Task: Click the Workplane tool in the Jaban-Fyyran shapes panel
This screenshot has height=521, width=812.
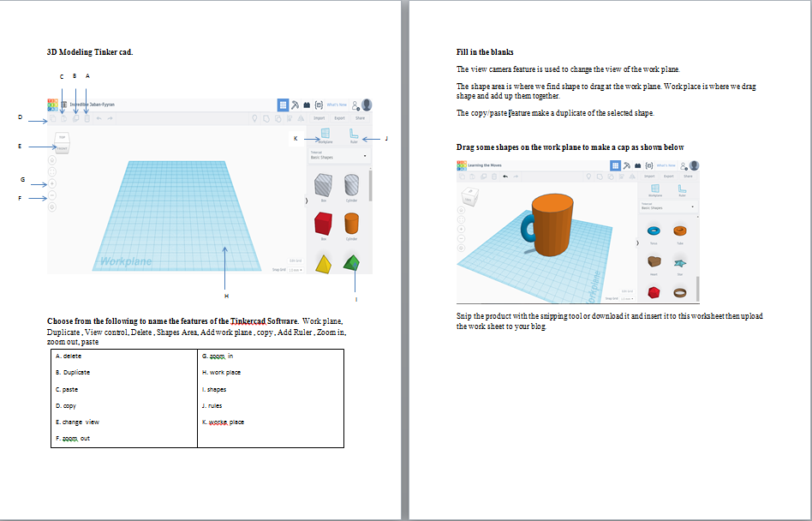Action: 325,136
